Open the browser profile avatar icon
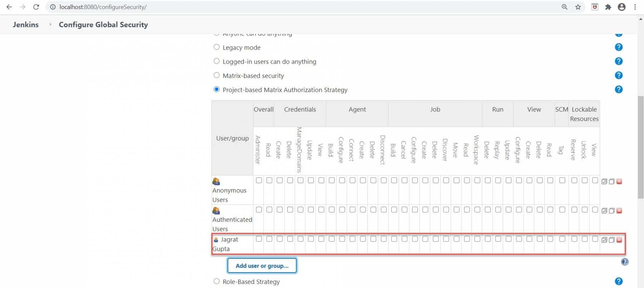Screen dimensions: 644x288 [622, 7]
